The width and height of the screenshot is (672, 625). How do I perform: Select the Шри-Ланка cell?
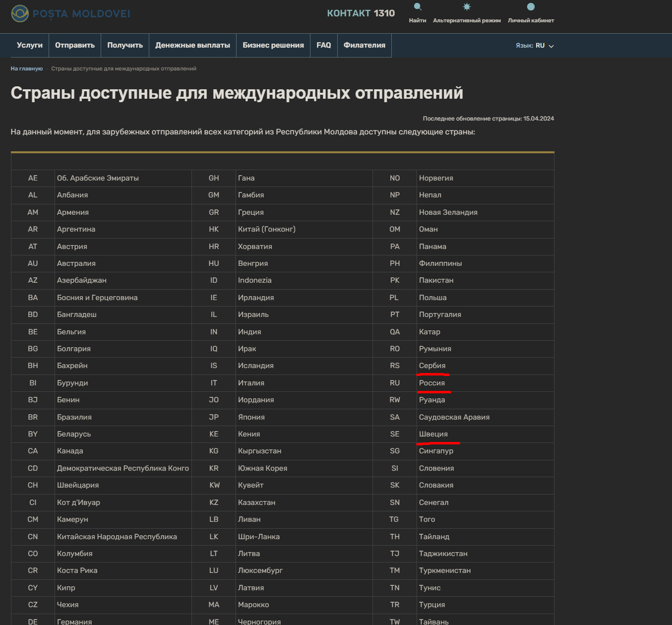tap(304, 537)
